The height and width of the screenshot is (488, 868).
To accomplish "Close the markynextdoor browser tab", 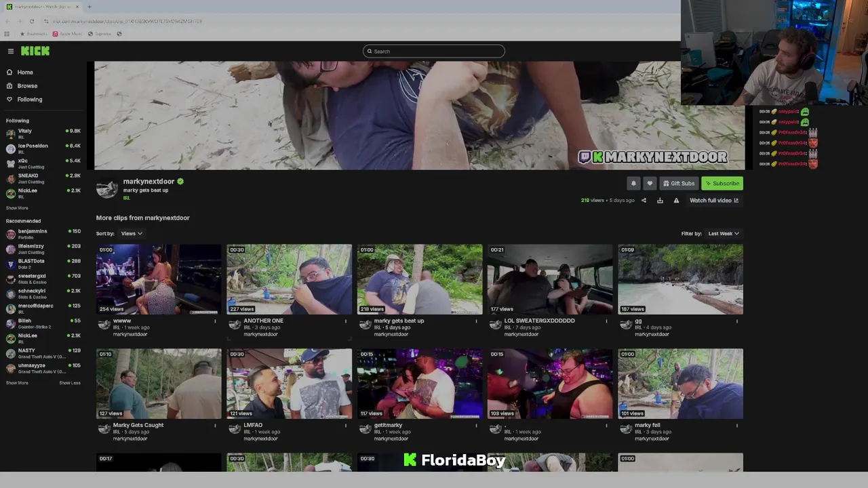I will [x=77, y=7].
